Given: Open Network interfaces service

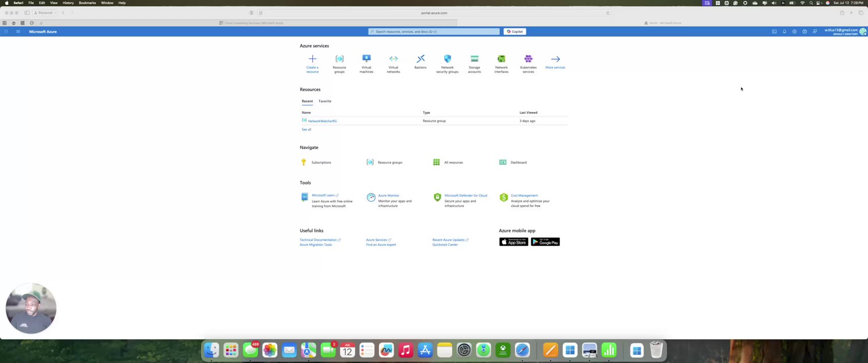Looking at the screenshot, I should (502, 64).
